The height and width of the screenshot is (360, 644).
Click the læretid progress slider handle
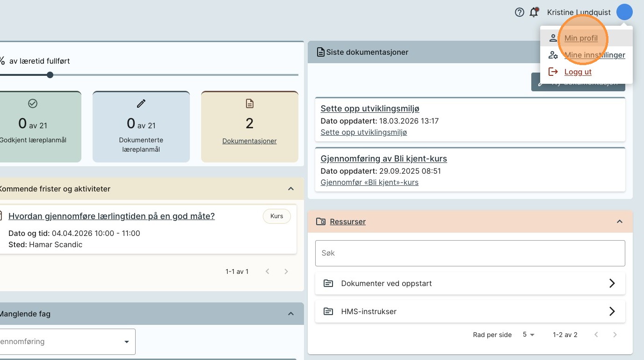click(50, 75)
